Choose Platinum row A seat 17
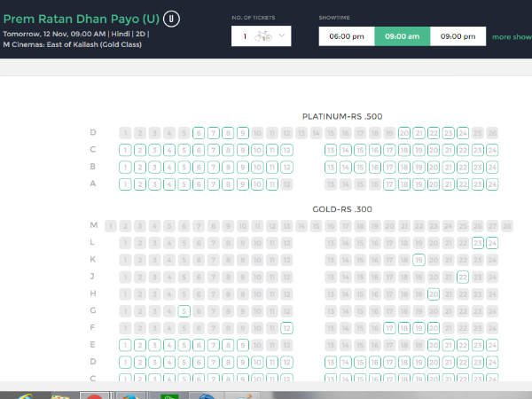Viewport: 532px width, 399px height. 389,184
